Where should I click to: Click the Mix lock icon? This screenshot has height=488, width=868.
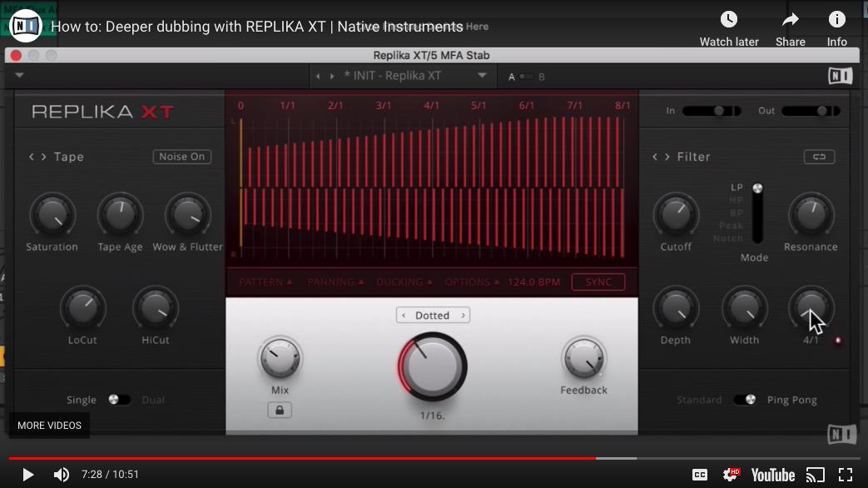[x=280, y=411]
